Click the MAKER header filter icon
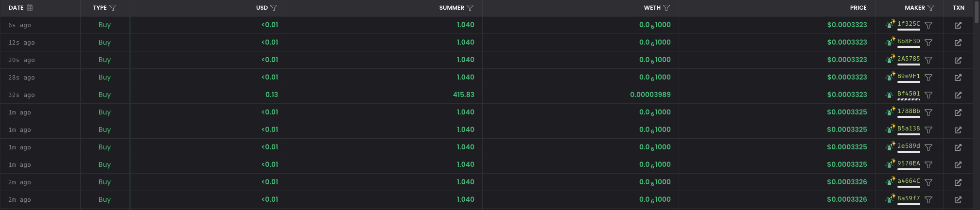The height and width of the screenshot is (210, 980). click(x=931, y=8)
